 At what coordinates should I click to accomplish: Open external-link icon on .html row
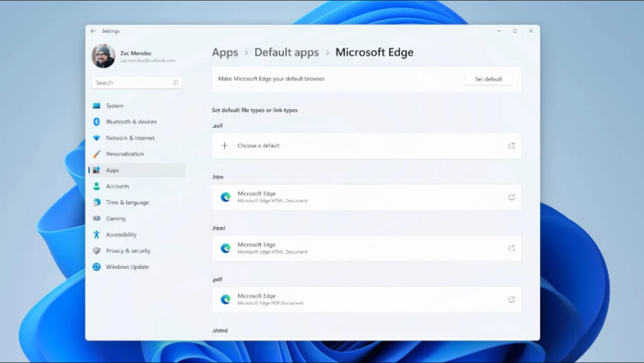point(511,248)
